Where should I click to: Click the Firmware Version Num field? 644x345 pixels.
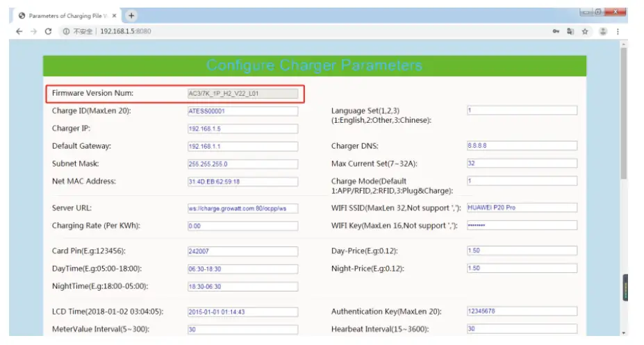tap(242, 94)
